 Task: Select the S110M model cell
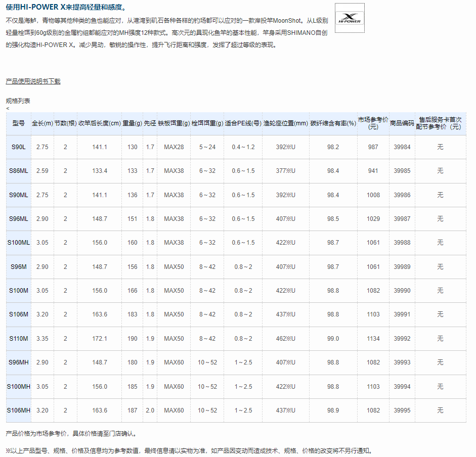pyautogui.click(x=19, y=339)
